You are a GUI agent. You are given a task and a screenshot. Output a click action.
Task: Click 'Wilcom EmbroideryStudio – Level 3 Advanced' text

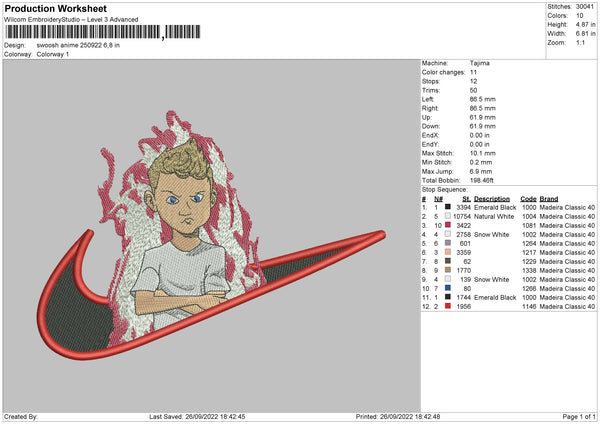[x=71, y=20]
